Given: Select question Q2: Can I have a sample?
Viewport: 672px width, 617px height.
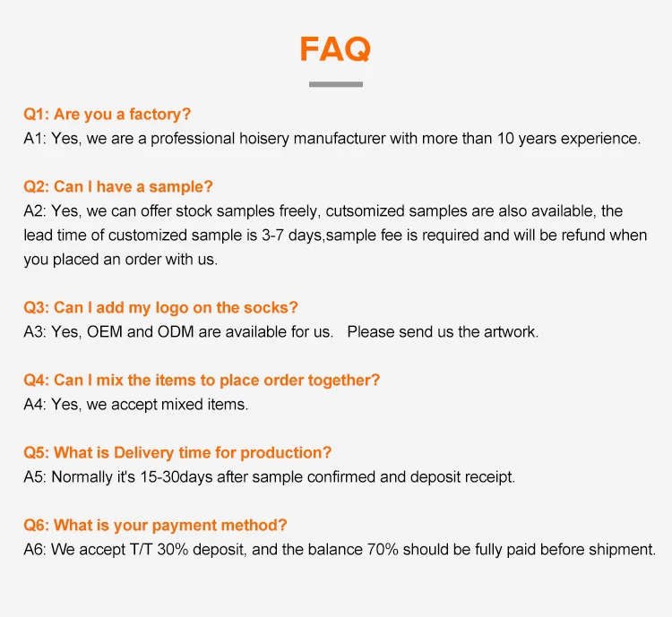Looking at the screenshot, I should (118, 187).
